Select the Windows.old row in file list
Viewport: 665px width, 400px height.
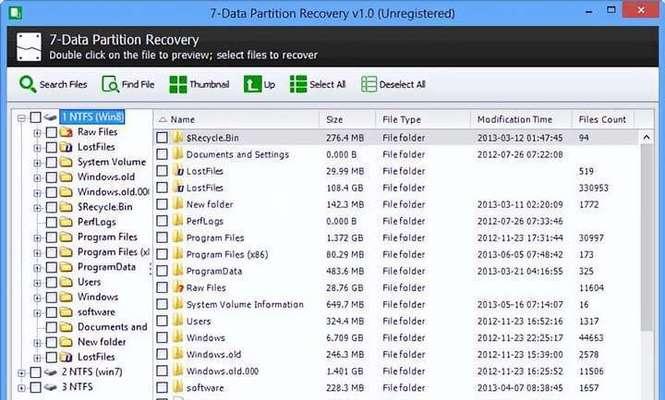click(397, 354)
